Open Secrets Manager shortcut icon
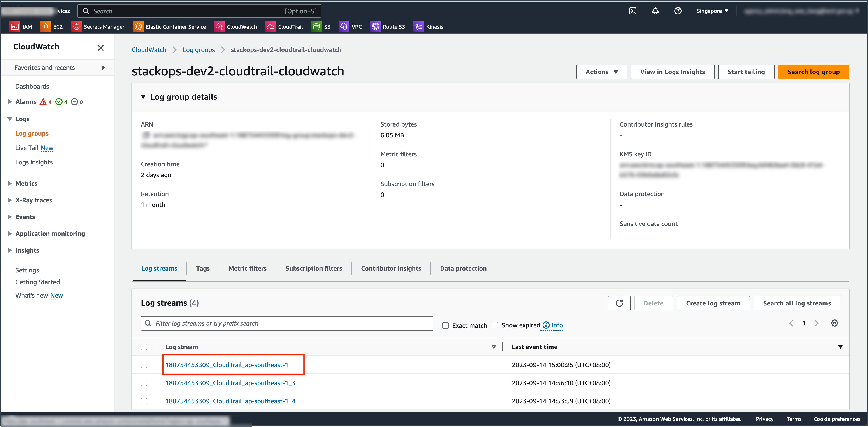 [x=77, y=27]
